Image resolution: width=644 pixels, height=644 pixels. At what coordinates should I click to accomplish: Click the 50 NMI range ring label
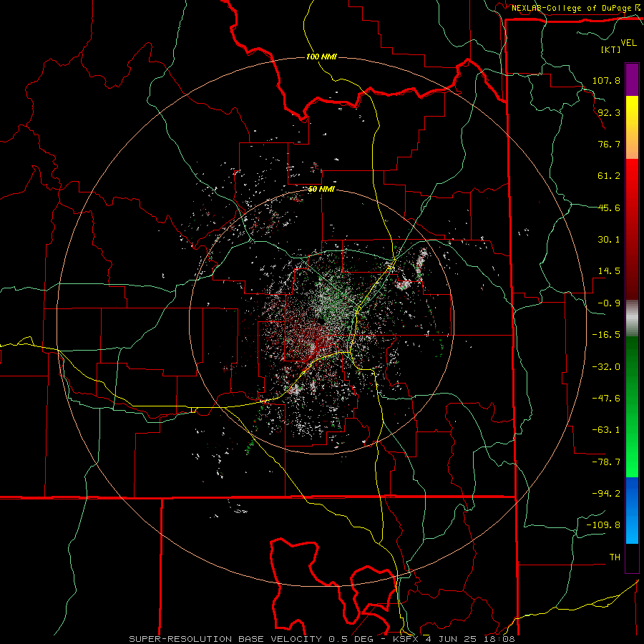pyautogui.click(x=321, y=190)
